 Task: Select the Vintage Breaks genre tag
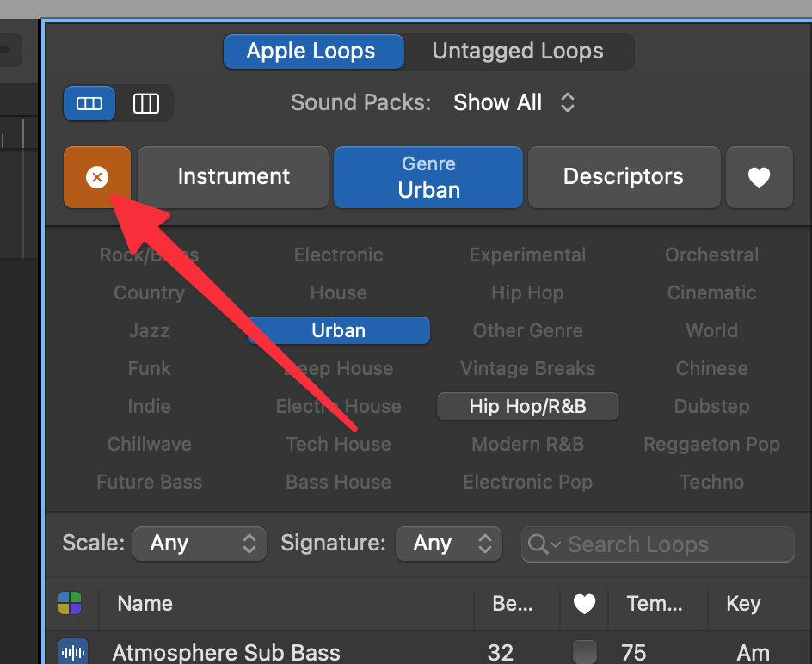tap(527, 368)
